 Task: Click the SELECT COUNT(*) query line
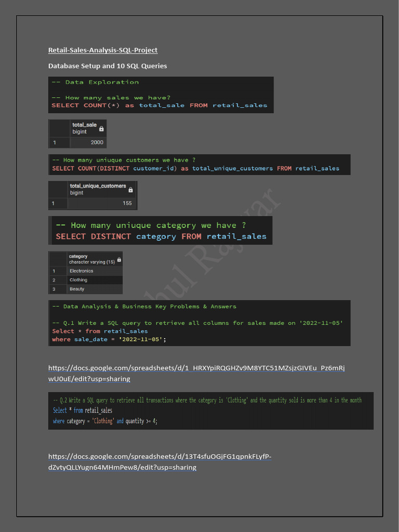(159, 105)
